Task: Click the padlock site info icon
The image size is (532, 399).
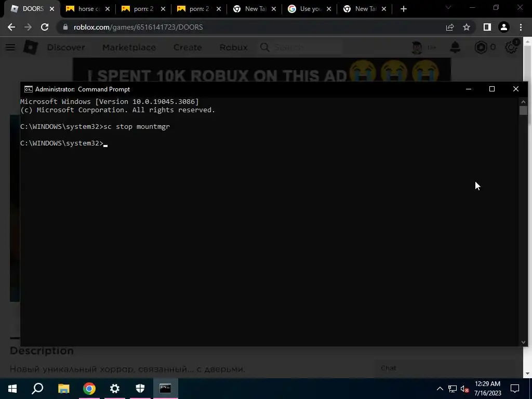Action: pos(65,27)
